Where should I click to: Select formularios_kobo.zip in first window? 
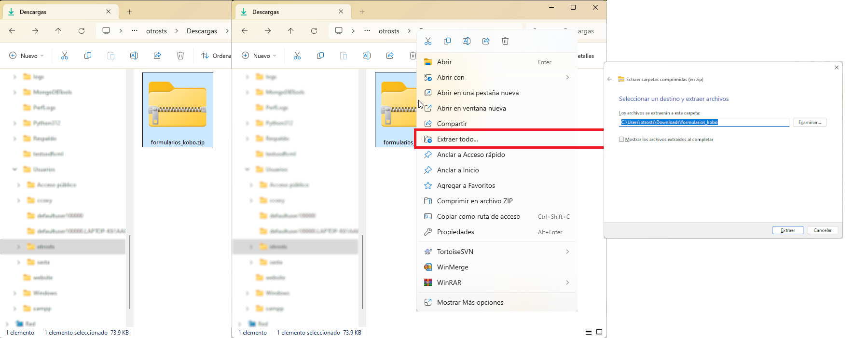tap(178, 110)
